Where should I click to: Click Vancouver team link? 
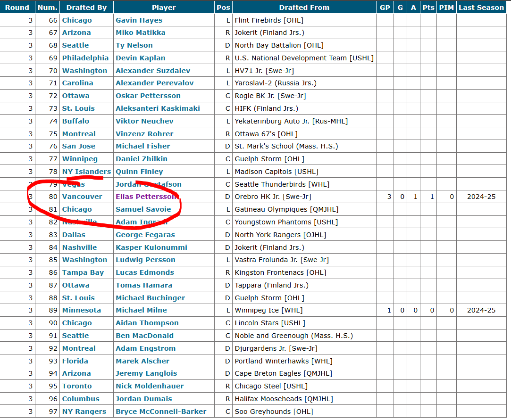click(x=82, y=197)
